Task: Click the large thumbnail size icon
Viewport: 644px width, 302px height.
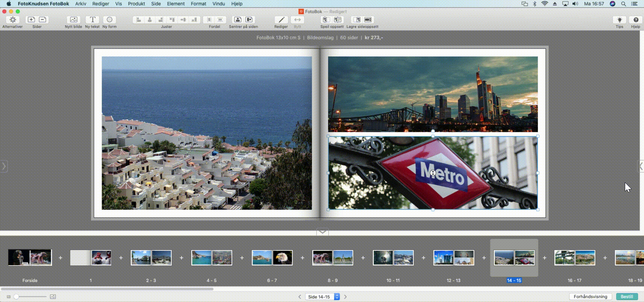Action: 53,297
